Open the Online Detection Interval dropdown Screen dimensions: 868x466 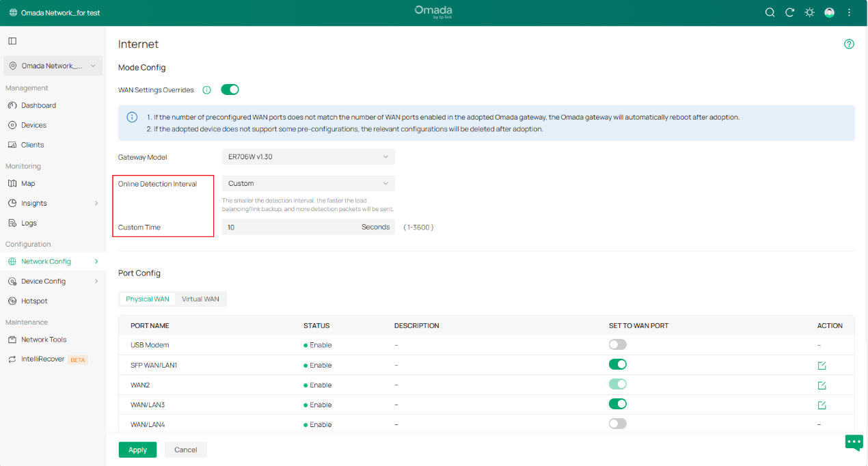click(308, 183)
